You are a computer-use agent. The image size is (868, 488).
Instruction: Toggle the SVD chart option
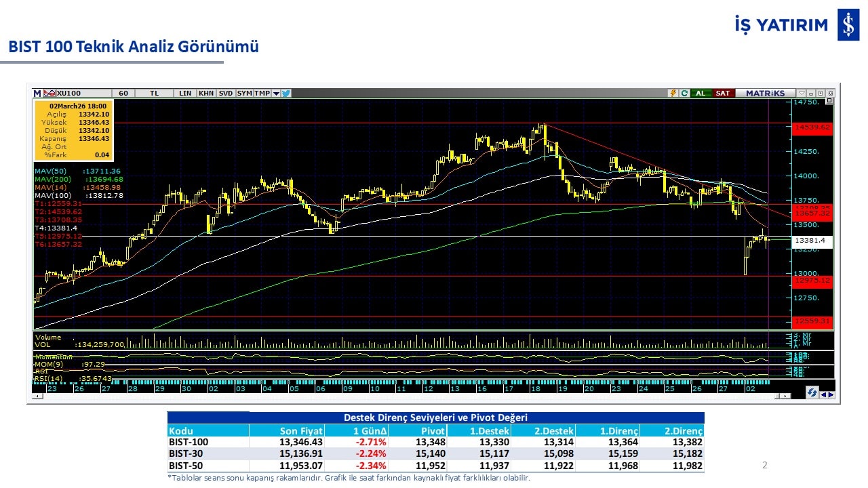(226, 94)
